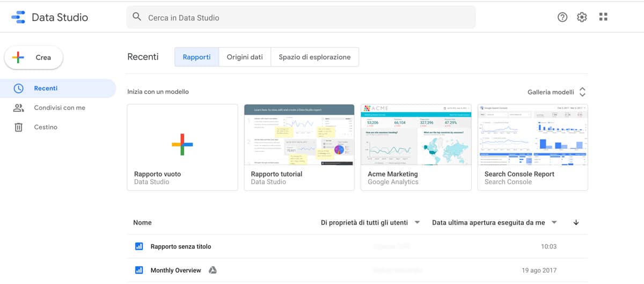Open the Search Console Report template
Screen dimensions: 644x284
point(533,147)
